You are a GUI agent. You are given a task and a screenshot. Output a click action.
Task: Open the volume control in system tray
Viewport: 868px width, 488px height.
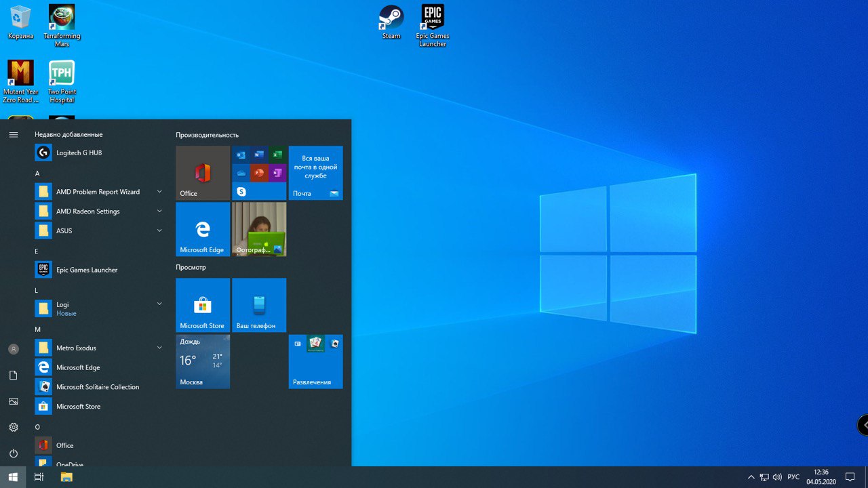tap(777, 477)
